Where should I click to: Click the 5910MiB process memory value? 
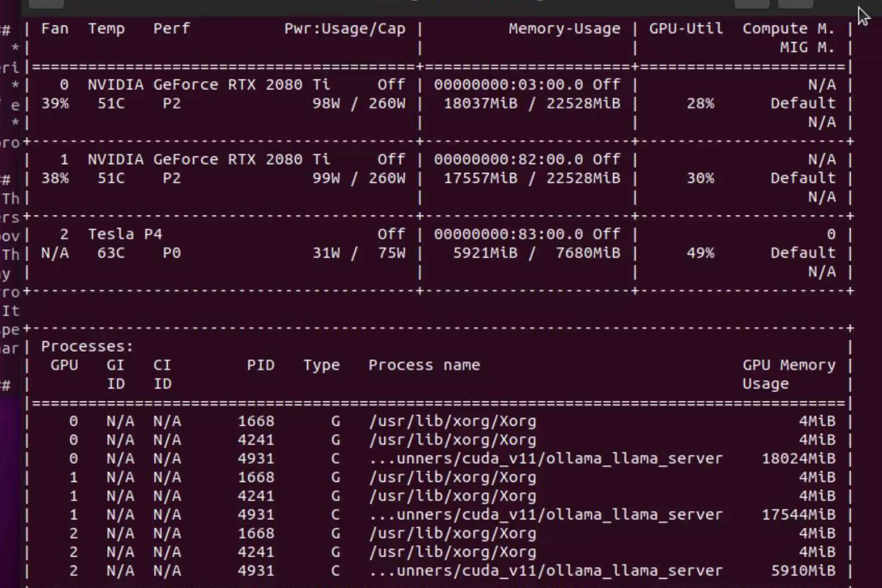click(803, 571)
